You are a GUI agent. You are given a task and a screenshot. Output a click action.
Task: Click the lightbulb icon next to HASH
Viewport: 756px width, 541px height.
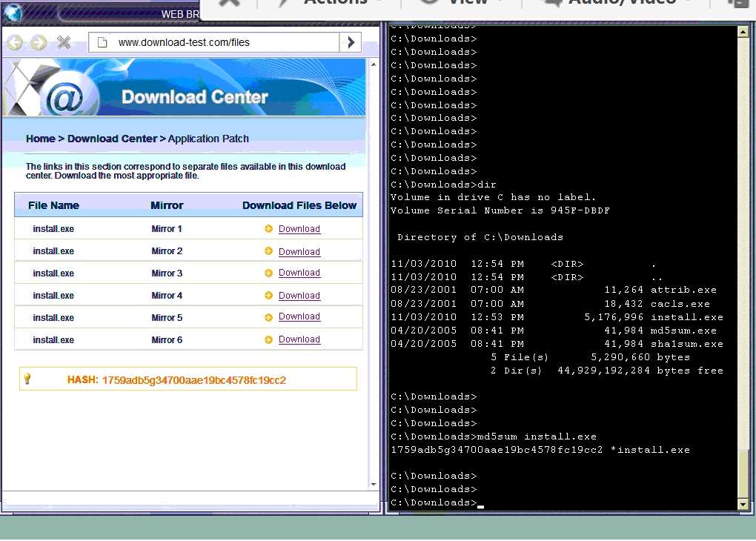(27, 379)
